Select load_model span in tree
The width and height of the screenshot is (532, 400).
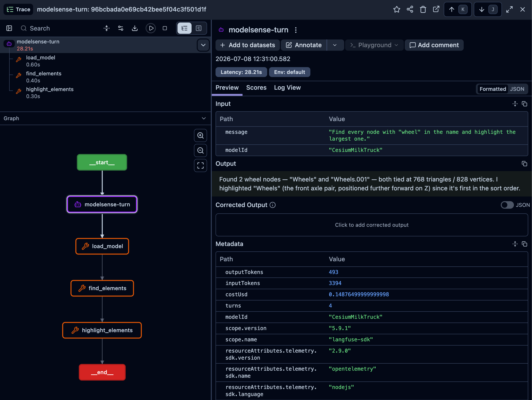41,61
